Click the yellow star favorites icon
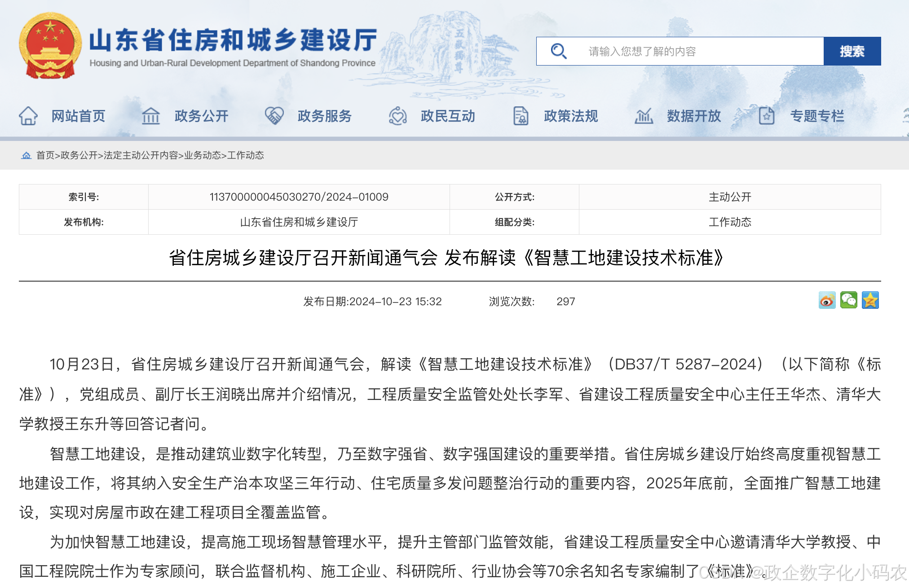This screenshot has height=588, width=909. point(870,301)
